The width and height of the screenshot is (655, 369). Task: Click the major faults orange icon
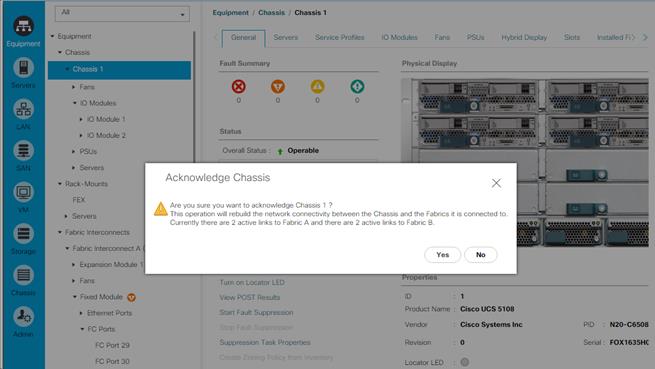point(278,87)
